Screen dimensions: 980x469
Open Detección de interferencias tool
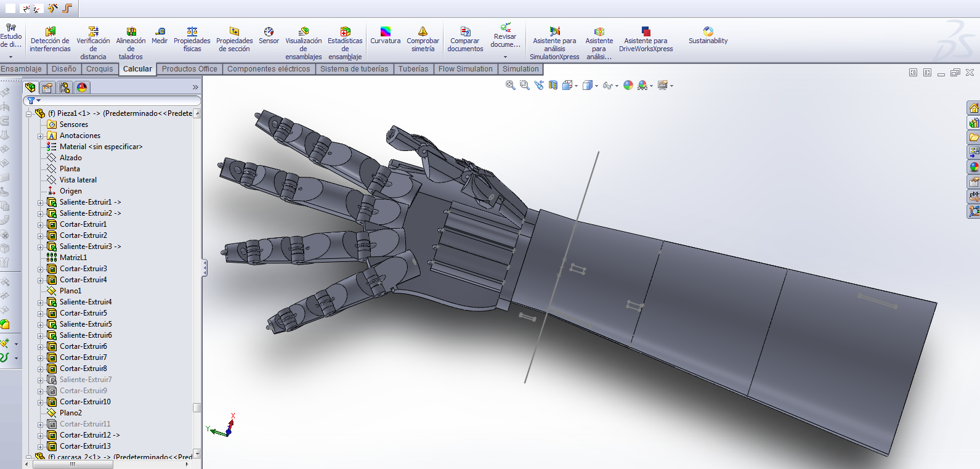click(50, 39)
